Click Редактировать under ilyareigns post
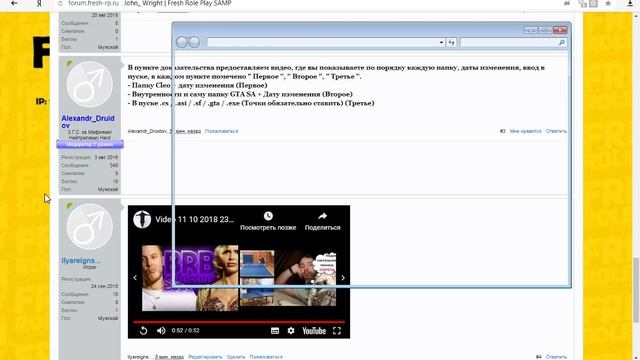Viewport: 640px width, 360px height. tap(205, 357)
